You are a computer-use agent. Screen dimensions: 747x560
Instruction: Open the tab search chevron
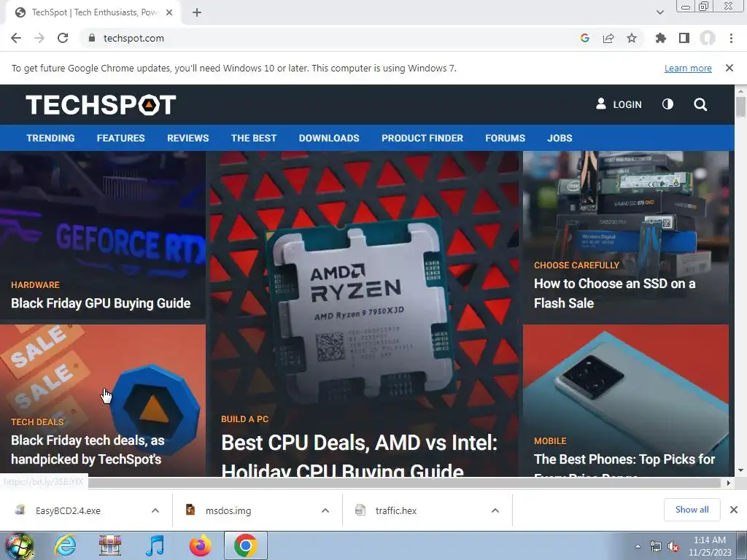point(659,12)
